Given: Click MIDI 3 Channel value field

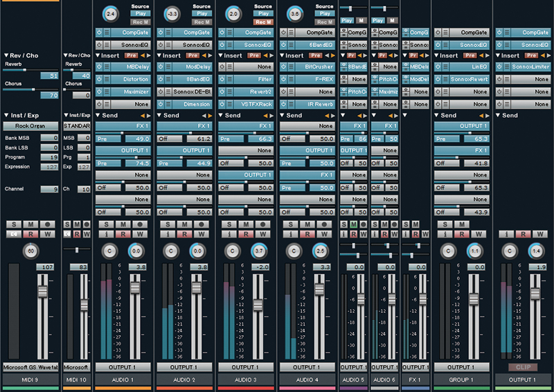Looking at the screenshot, I should [x=49, y=189].
